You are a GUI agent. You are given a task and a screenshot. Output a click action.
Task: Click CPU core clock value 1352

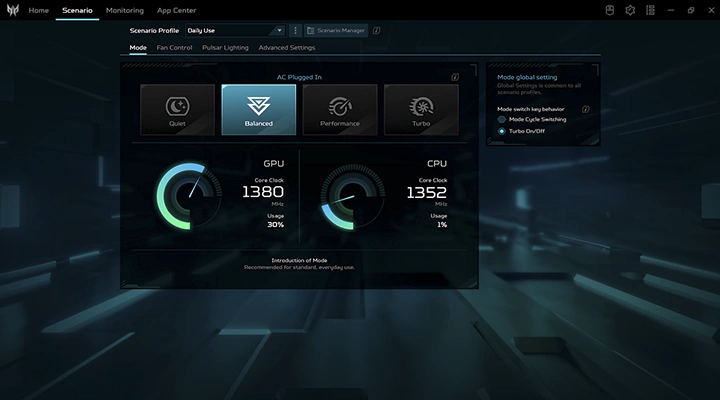click(x=427, y=192)
